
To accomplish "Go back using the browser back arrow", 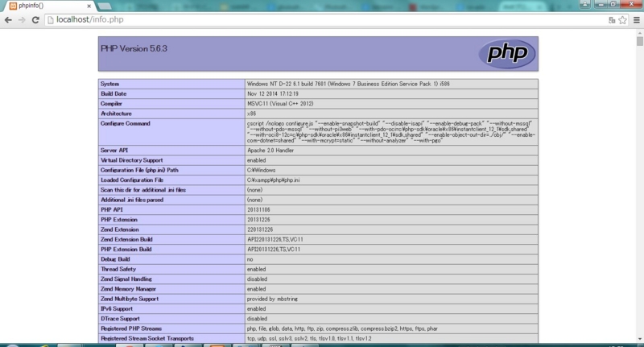I will pyautogui.click(x=8, y=19).
